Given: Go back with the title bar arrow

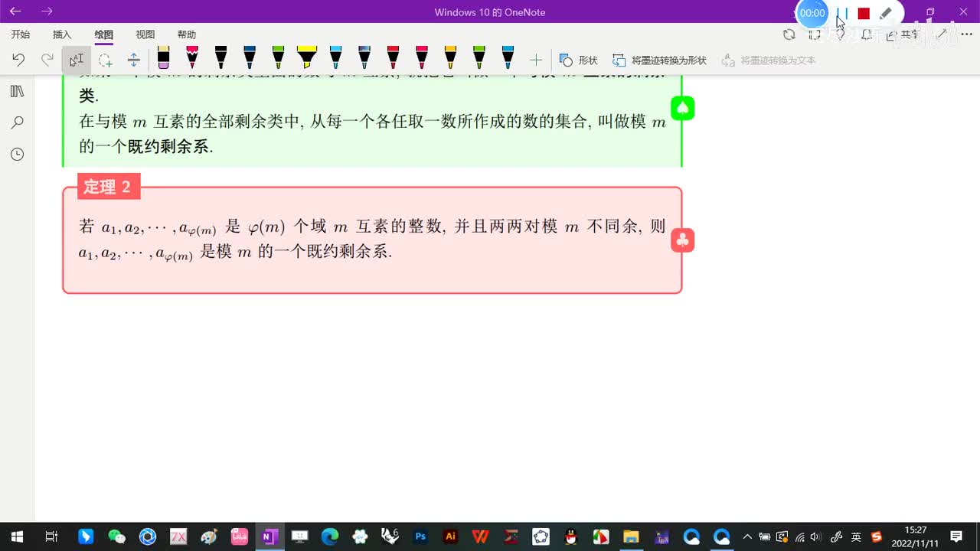Looking at the screenshot, I should click(15, 11).
